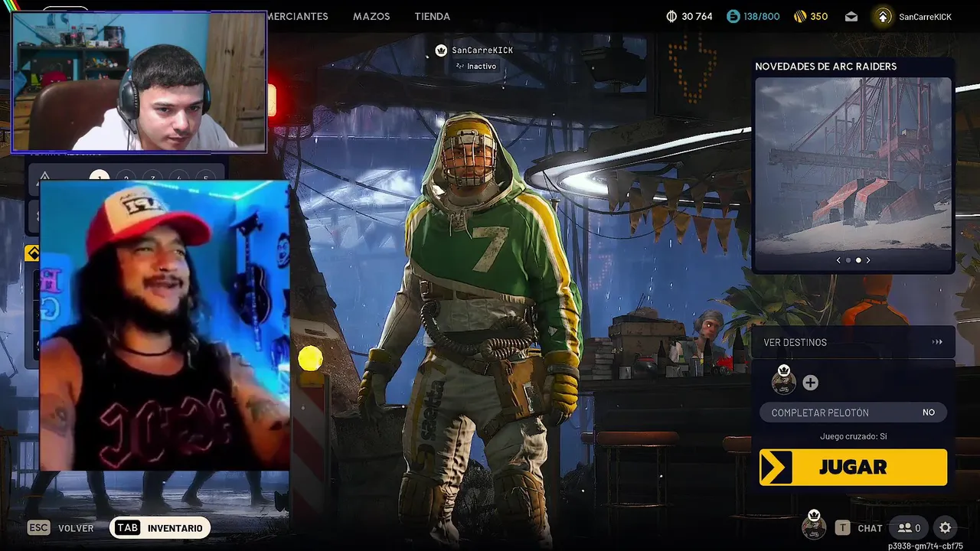The height and width of the screenshot is (551, 980).
Task: Click the red-cap streamer webcam overlay
Action: pos(164,325)
